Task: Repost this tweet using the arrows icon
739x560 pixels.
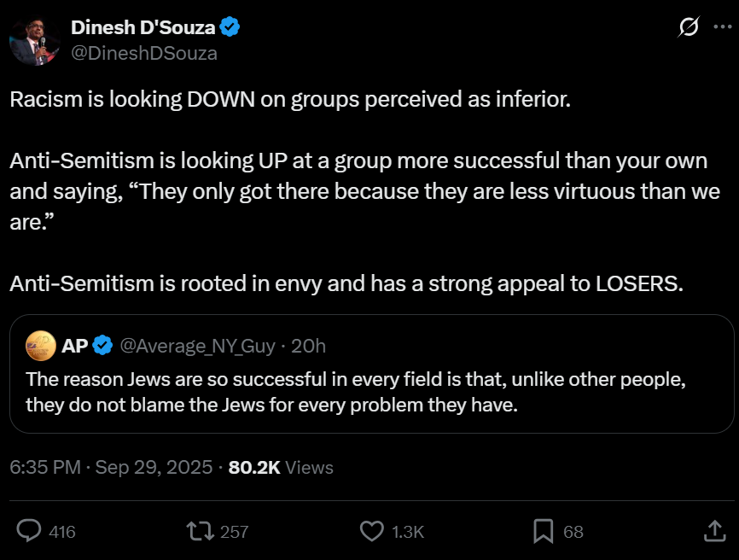Action: [x=199, y=531]
